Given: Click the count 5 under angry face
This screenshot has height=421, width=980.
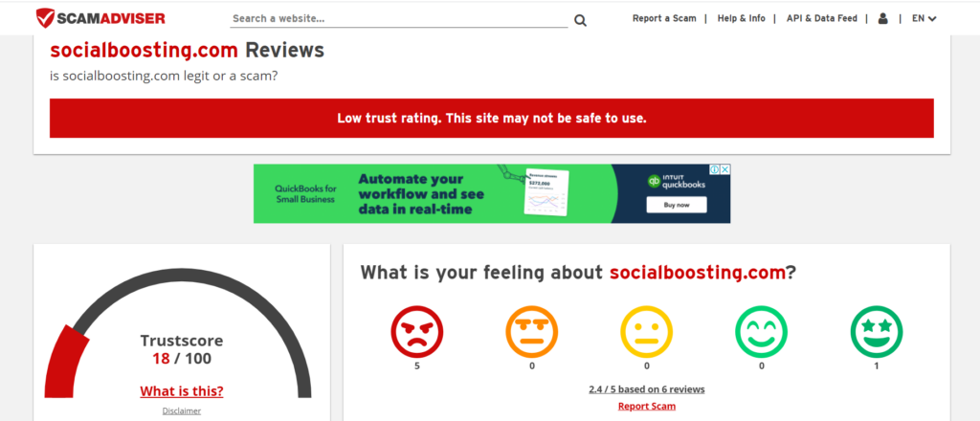Looking at the screenshot, I should (417, 366).
